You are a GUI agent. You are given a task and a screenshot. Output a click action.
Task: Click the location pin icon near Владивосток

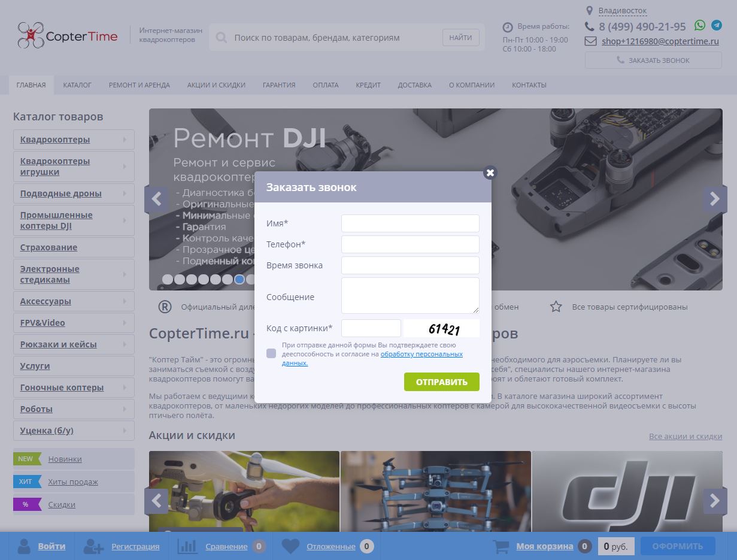[589, 11]
